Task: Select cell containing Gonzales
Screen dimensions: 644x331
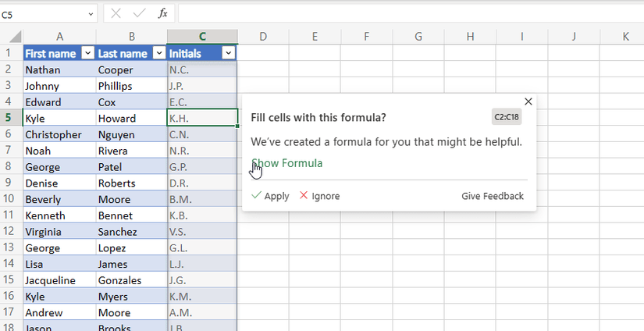Action: tap(132, 280)
